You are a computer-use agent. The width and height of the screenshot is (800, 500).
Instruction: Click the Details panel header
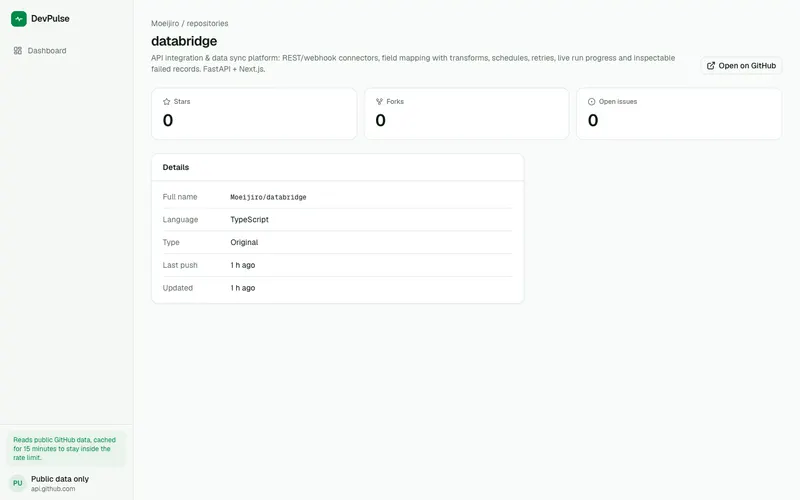(337, 167)
